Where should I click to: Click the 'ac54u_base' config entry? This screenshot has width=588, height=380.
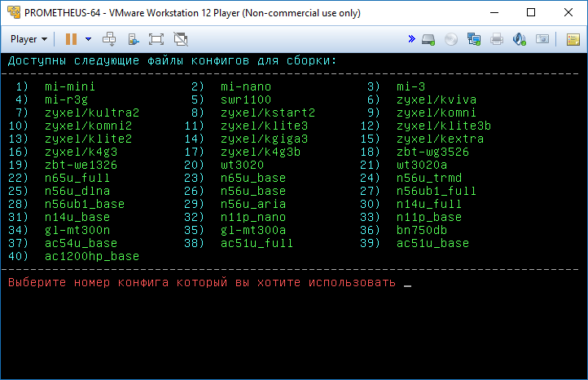(x=81, y=243)
